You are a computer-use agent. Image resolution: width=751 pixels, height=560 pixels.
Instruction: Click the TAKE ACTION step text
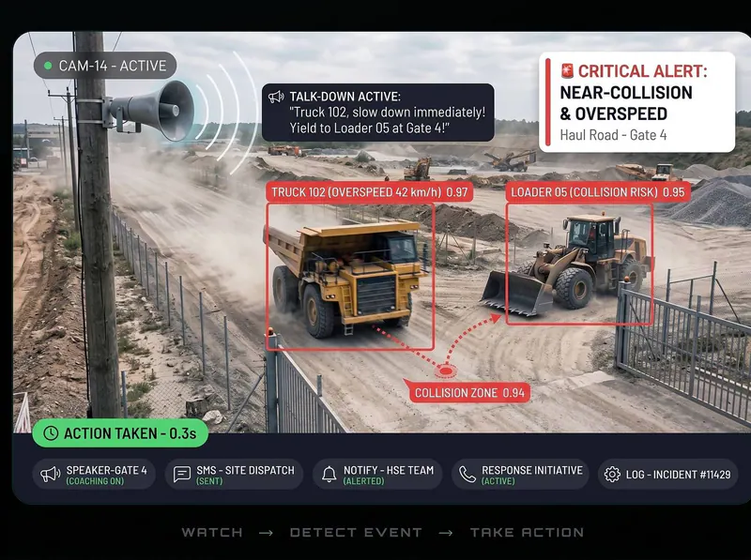tap(527, 532)
